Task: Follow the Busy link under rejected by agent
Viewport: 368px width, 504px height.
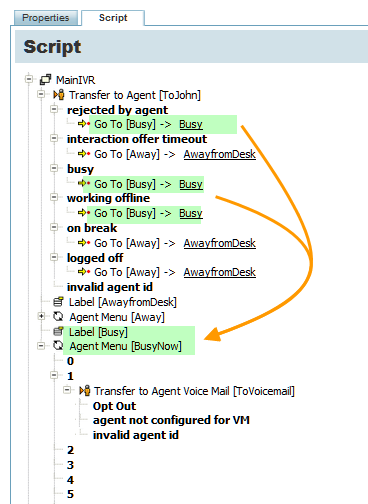Action: coord(191,124)
